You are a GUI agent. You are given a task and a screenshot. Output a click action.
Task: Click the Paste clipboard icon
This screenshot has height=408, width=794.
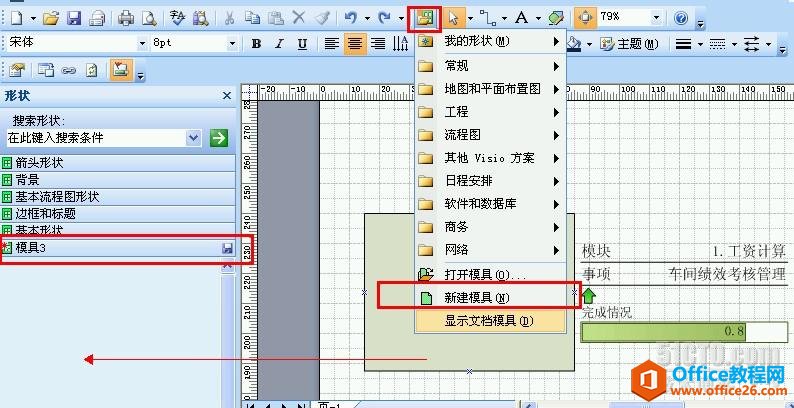[x=275, y=19]
